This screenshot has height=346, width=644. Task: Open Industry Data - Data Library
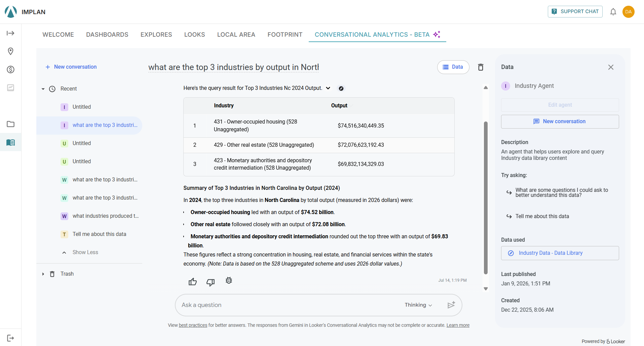[x=560, y=253]
